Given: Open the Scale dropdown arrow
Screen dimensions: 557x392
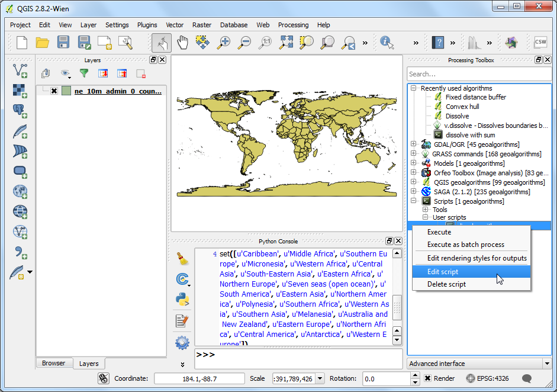Looking at the screenshot, I should click(320, 378).
